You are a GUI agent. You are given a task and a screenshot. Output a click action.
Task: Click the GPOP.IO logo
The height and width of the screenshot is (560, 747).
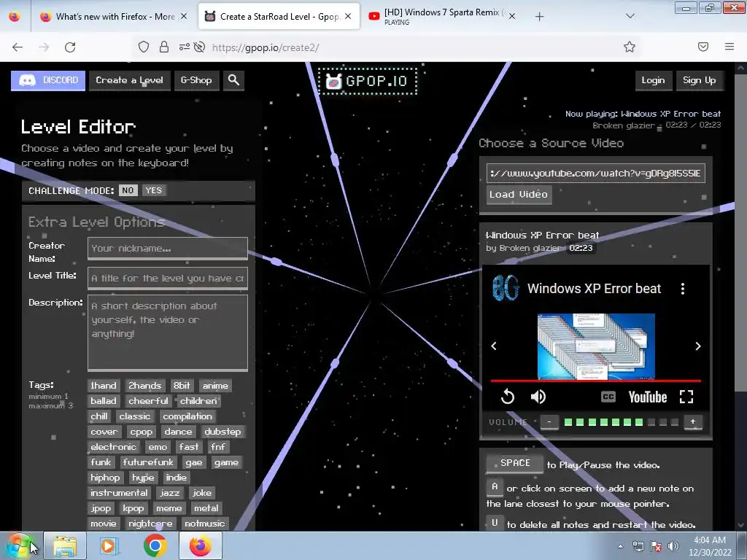click(x=368, y=81)
